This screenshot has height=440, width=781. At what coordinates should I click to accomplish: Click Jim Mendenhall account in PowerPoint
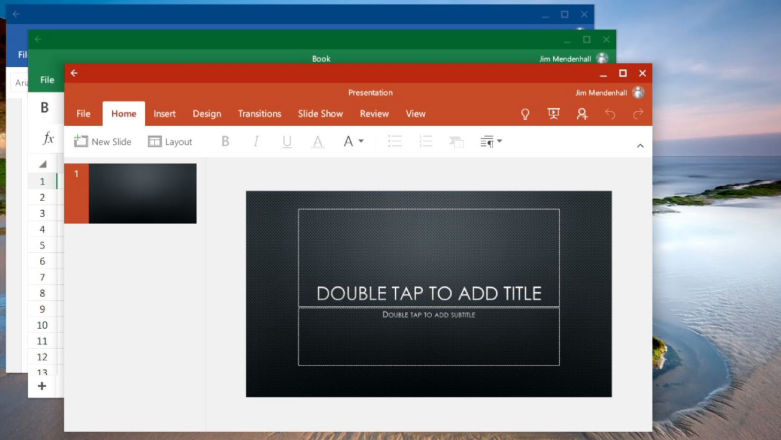601,93
